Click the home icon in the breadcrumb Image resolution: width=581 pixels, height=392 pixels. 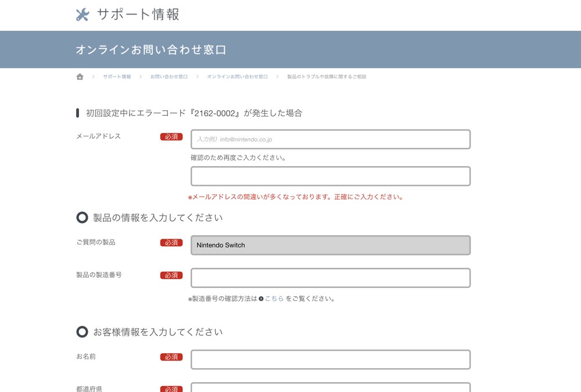tap(80, 76)
